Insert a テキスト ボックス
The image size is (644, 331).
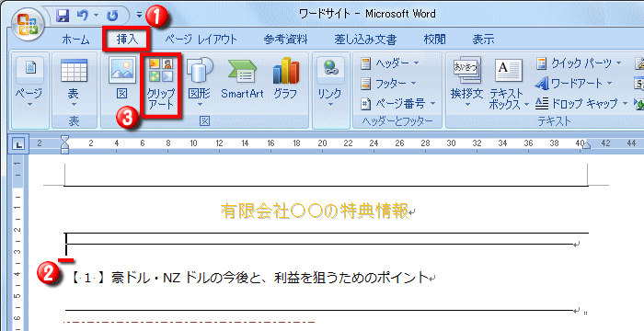coord(508,84)
